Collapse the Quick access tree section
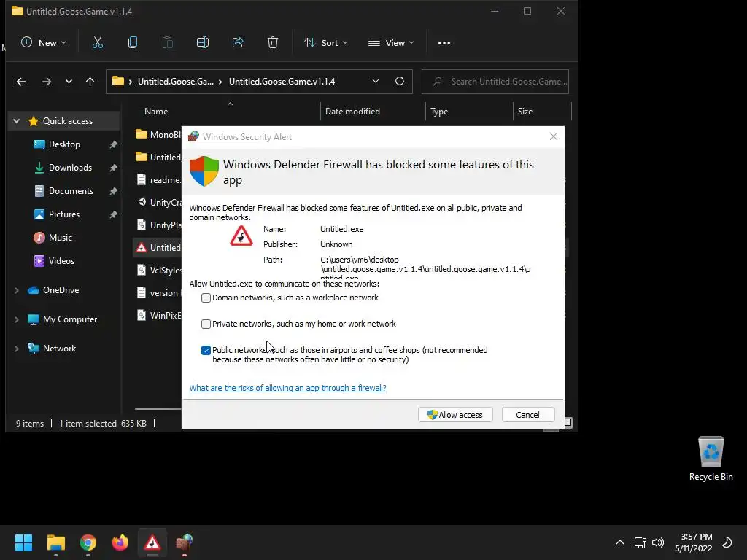 [17, 121]
